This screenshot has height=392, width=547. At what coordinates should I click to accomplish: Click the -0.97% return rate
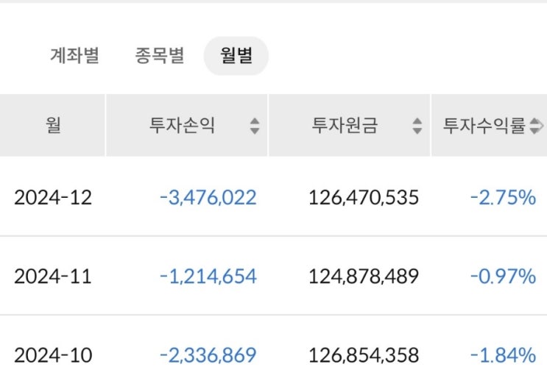coord(503,277)
